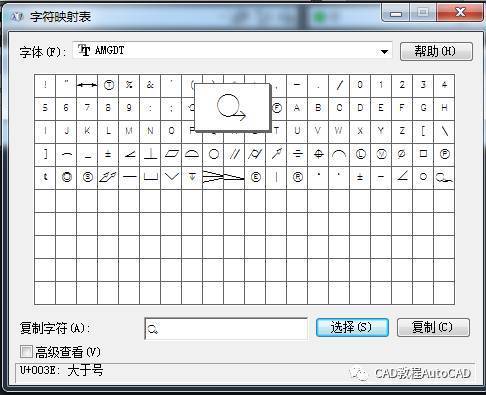This screenshot has width=486, height=395.
Task: Choose the symmetry three-line symbol left of crosshair
Action: click(x=297, y=154)
